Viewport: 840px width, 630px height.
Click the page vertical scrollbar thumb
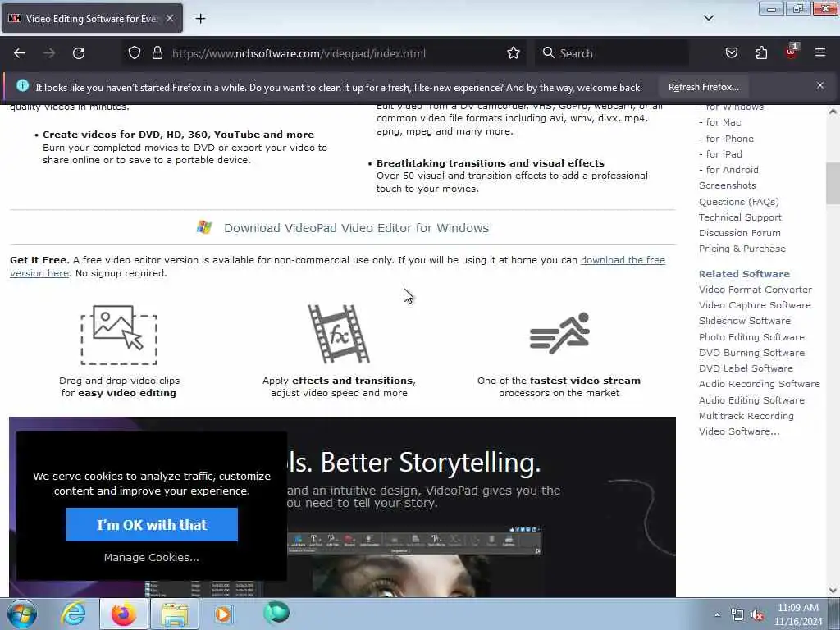(833, 183)
